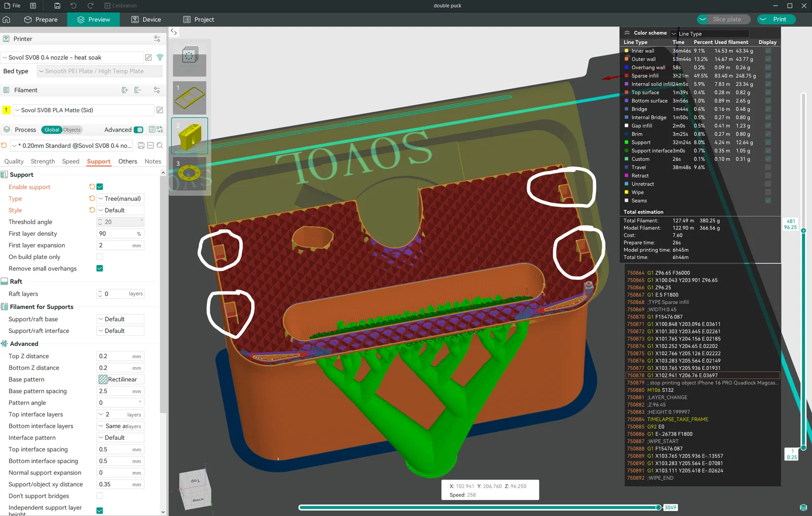Search process settings with magnifier icon

160,146
